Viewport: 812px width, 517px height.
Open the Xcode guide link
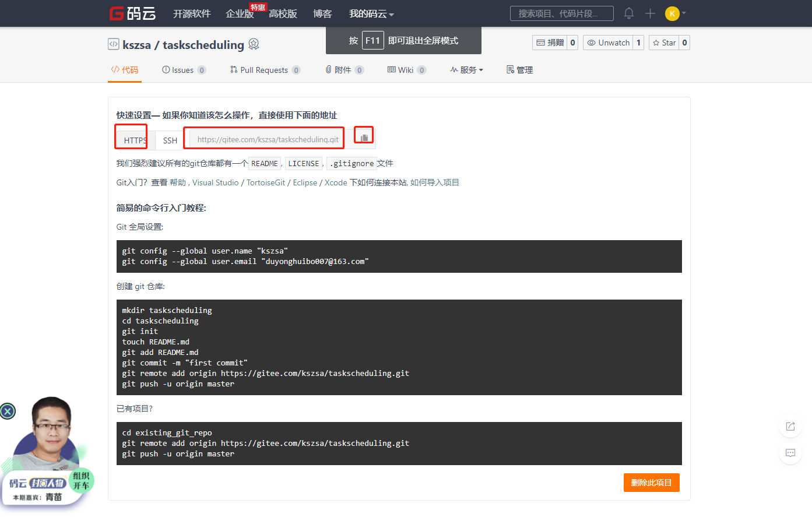pos(336,182)
